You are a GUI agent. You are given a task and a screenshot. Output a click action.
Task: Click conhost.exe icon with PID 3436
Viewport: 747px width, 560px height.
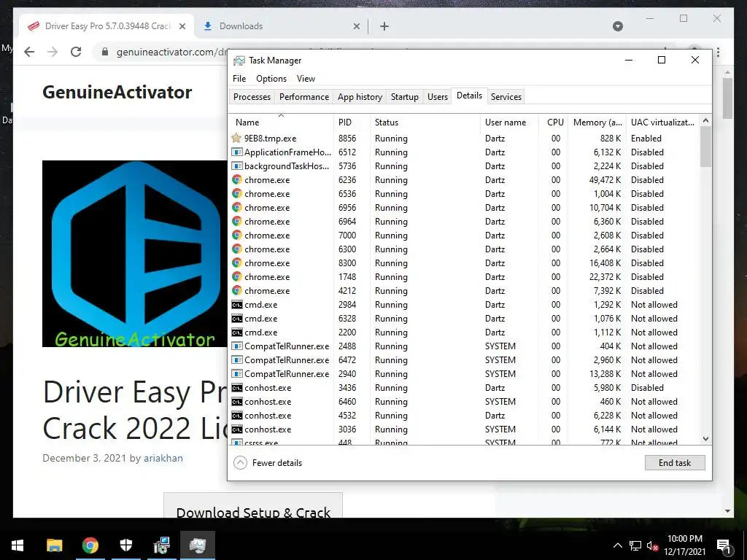pos(236,388)
